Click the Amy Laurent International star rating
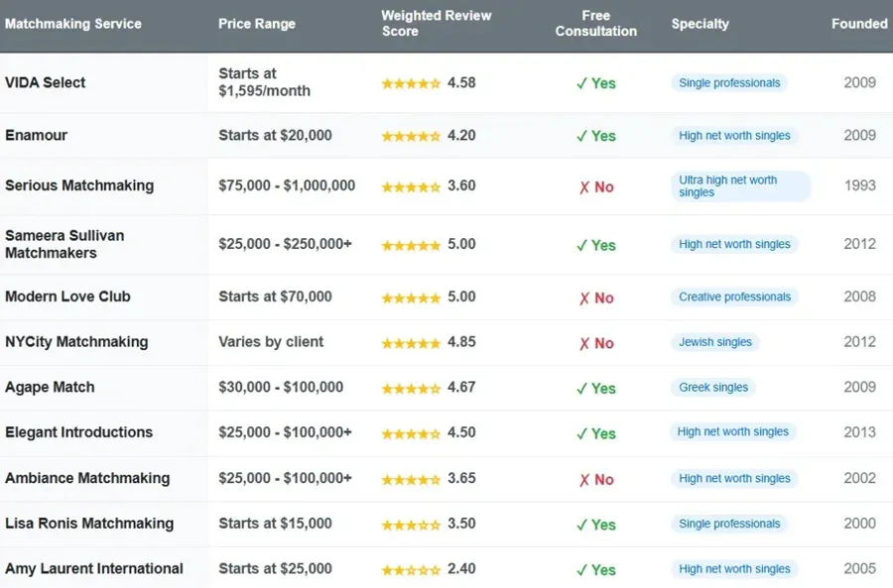Viewport: 893px width, 588px height. [411, 569]
